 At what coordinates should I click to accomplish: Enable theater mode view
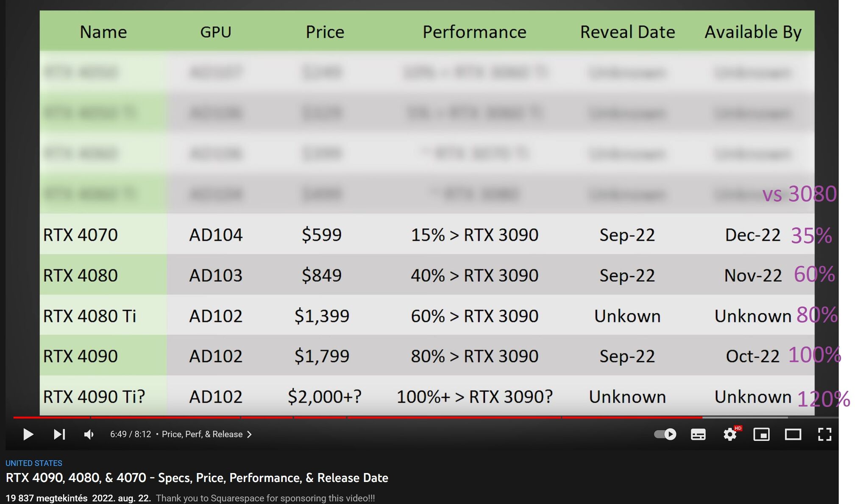pyautogui.click(x=793, y=434)
